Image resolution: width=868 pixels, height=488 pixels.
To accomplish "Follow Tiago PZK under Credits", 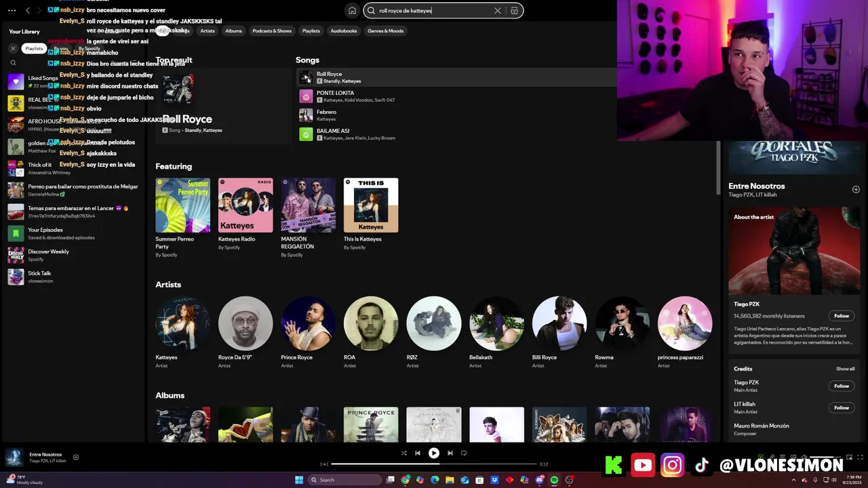I will pyautogui.click(x=841, y=386).
